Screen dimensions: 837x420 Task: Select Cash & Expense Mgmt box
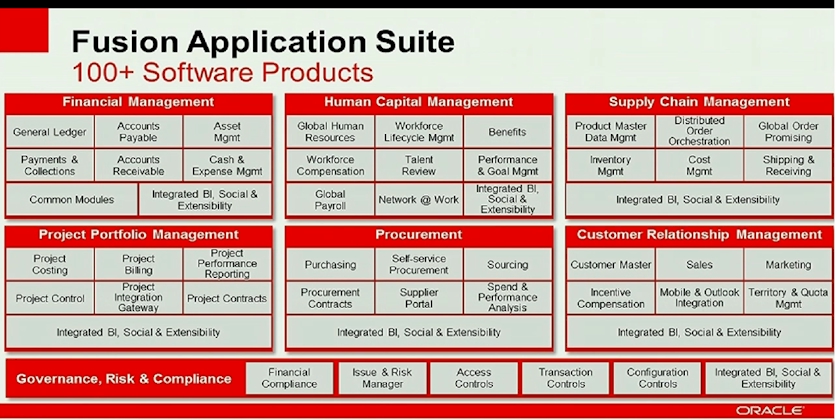[227, 165]
